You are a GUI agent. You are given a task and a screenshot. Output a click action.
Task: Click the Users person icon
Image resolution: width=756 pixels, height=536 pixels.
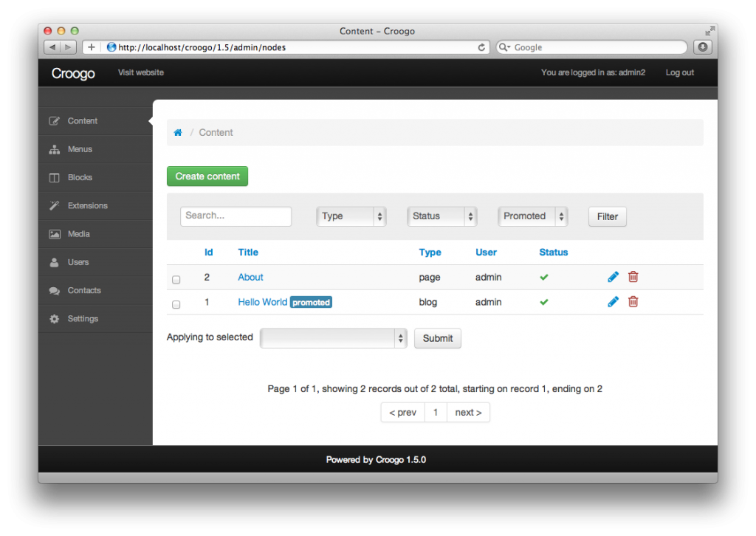(x=55, y=262)
